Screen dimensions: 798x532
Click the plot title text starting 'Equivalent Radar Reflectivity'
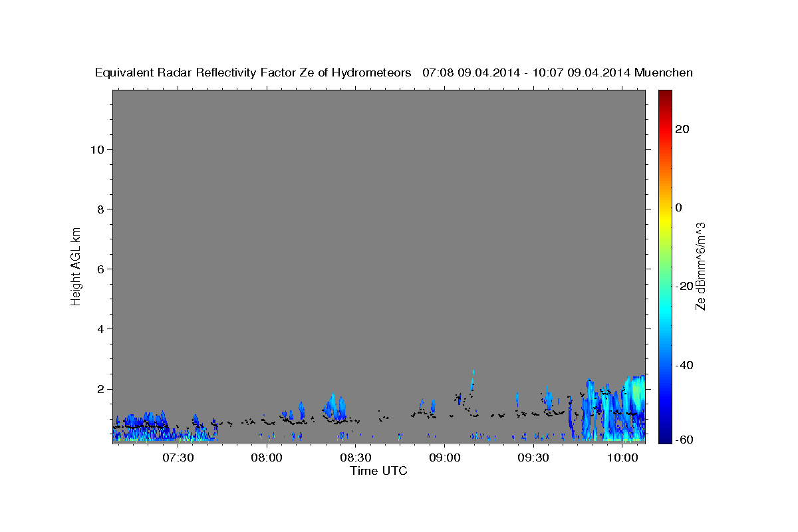click(x=394, y=72)
